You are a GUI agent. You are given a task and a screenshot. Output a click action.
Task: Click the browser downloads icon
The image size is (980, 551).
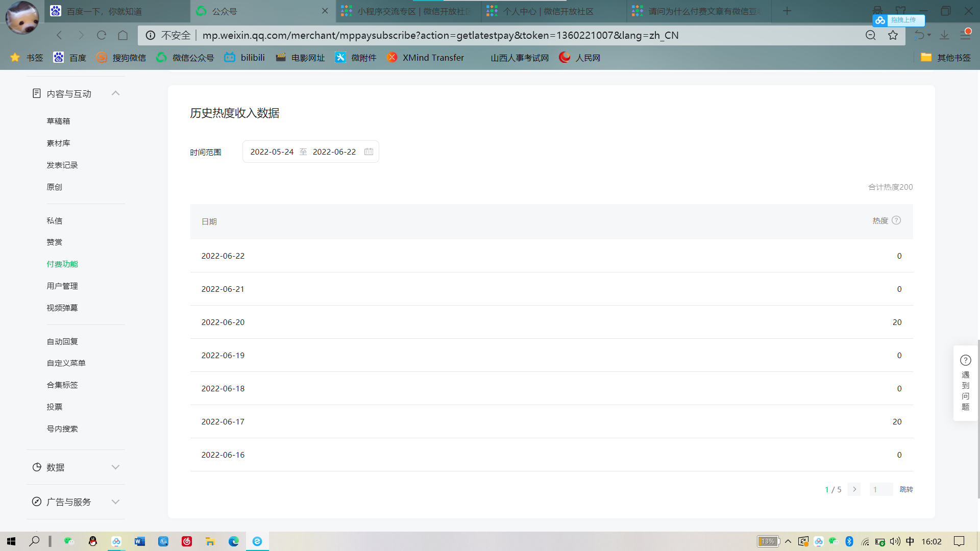click(945, 35)
